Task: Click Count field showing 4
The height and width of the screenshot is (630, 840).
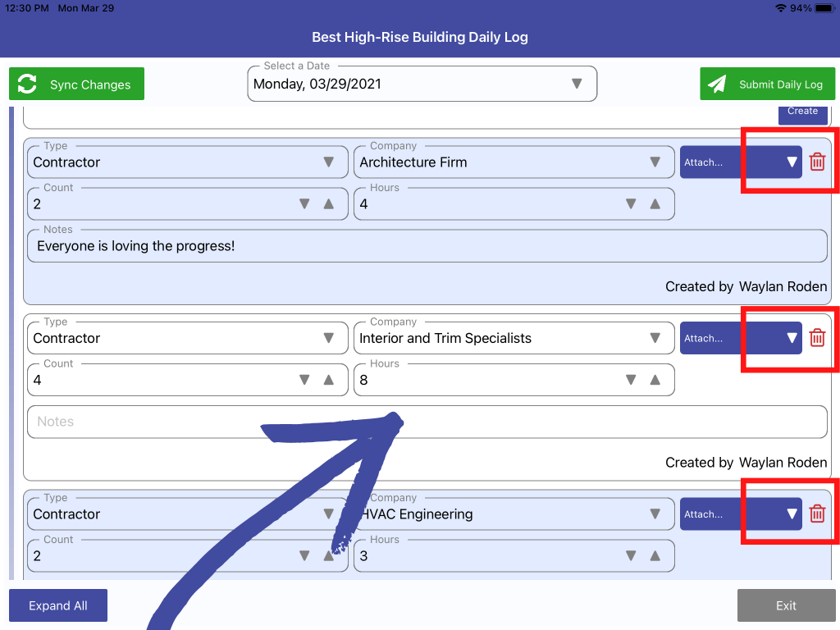Action: tap(188, 380)
